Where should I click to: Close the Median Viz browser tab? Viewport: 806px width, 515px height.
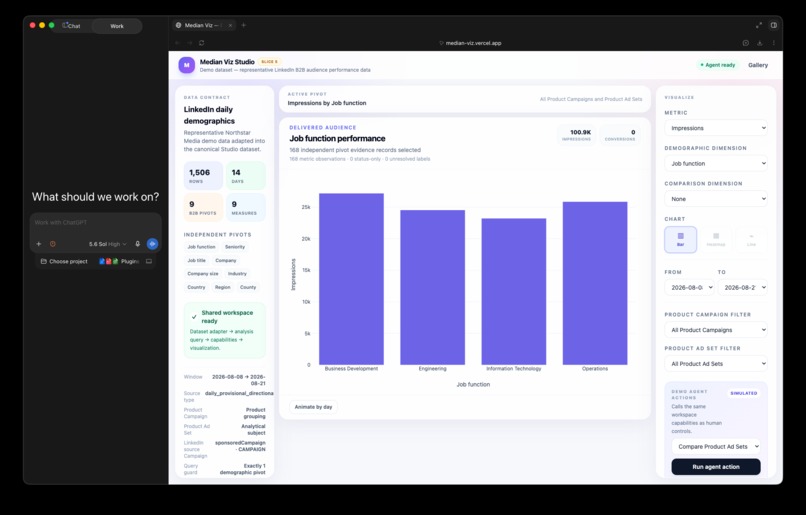pyautogui.click(x=230, y=25)
